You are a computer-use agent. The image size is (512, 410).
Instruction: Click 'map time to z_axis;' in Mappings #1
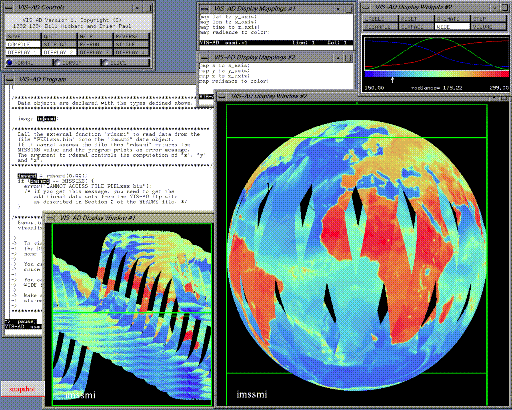tap(230, 27)
